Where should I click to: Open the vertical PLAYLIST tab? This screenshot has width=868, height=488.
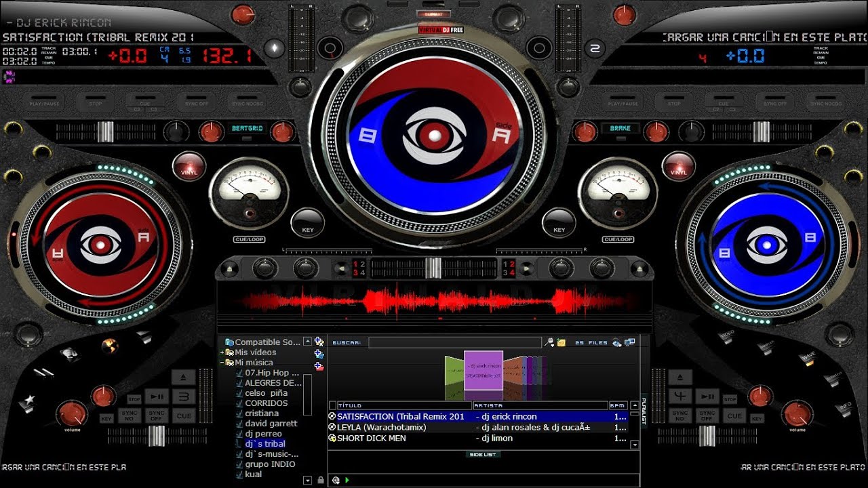click(x=644, y=409)
